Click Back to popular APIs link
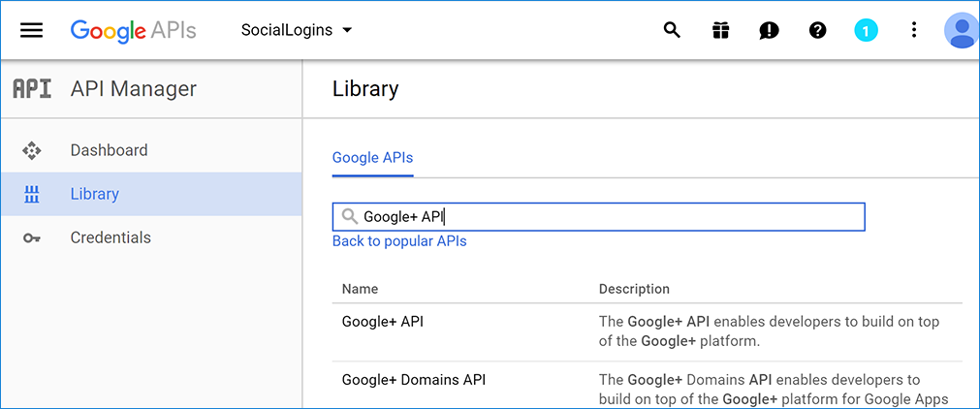 (x=399, y=241)
